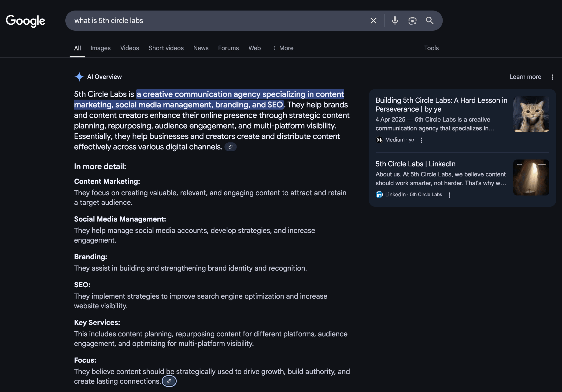
Task: Open three-dot menu for the LinkedIn result
Action: [x=449, y=195]
